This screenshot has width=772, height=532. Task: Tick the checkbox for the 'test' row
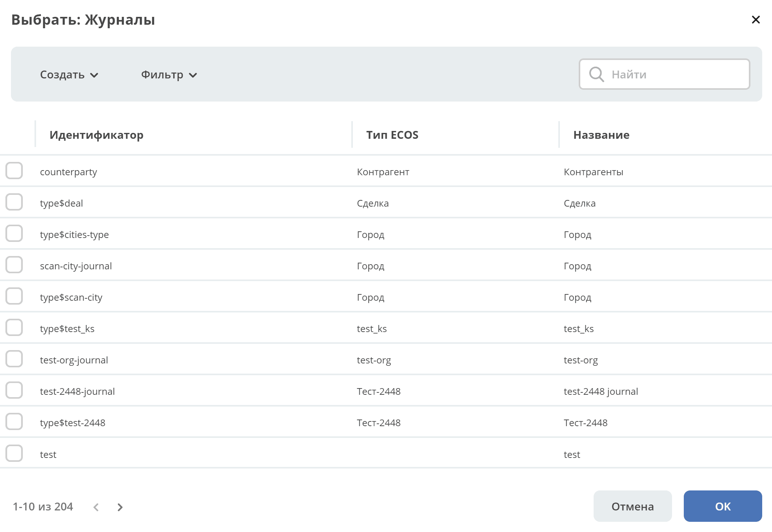click(x=14, y=454)
